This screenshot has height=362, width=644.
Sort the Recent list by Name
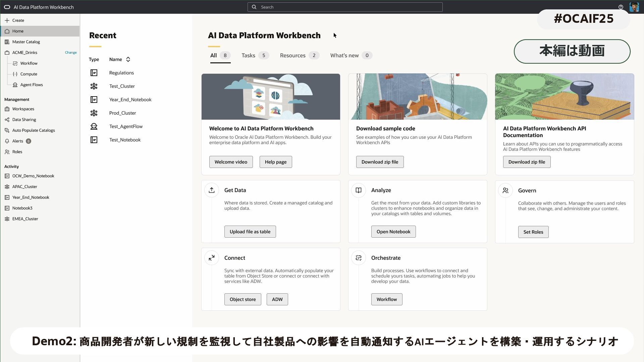pyautogui.click(x=128, y=59)
